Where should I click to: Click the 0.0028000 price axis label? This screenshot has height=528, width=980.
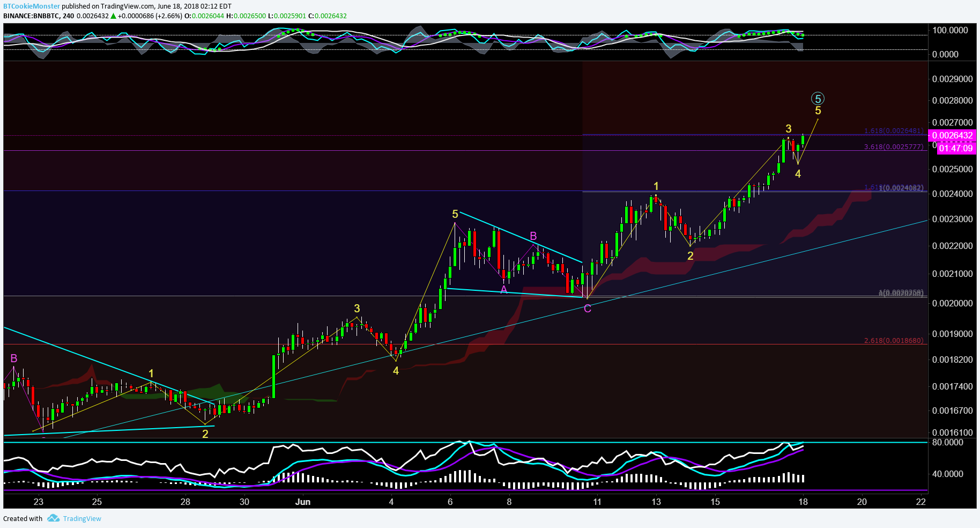(952, 100)
